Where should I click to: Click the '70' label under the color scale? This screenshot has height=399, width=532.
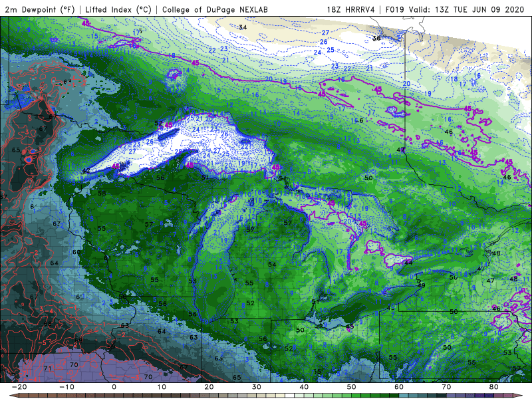(x=446, y=387)
